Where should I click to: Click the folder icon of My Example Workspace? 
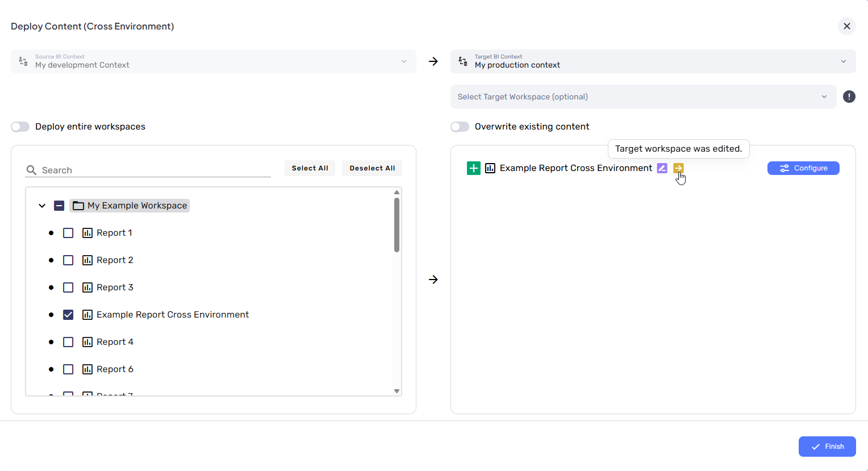click(x=78, y=206)
